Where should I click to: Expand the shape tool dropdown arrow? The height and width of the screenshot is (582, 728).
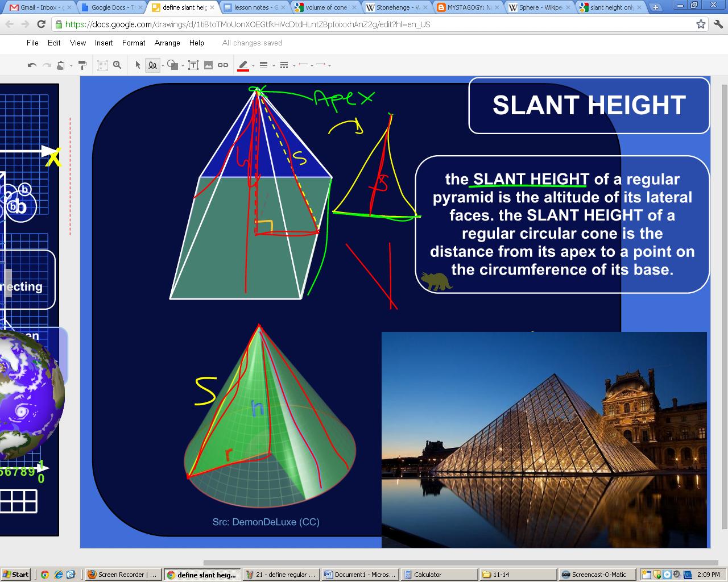(183, 66)
